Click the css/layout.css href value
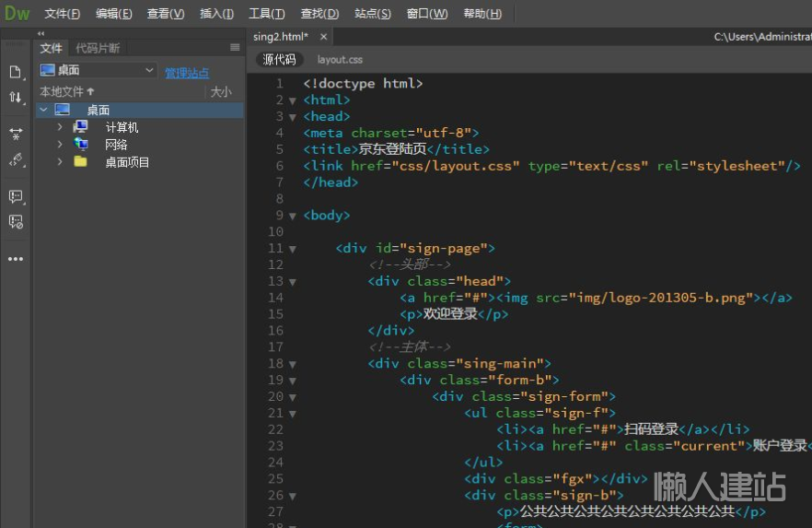Image resolution: width=812 pixels, height=528 pixels. click(x=455, y=166)
